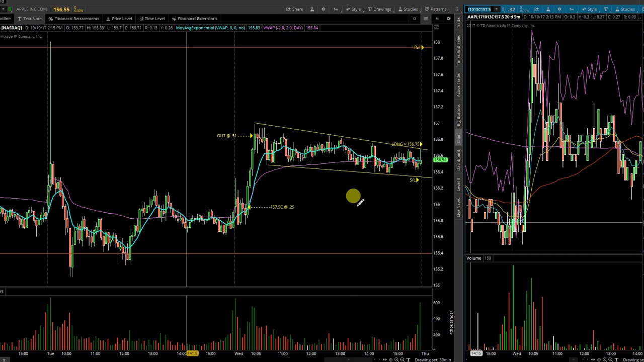The image size is (644, 362).
Task: Click the gear icon below the Patterns menu
Action: (448, 19)
